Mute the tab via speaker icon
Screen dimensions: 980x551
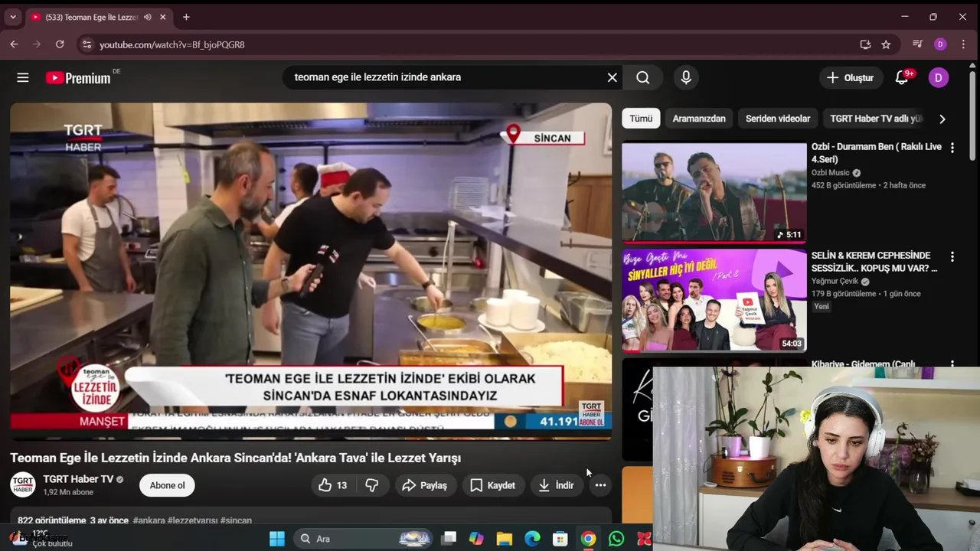click(x=147, y=17)
